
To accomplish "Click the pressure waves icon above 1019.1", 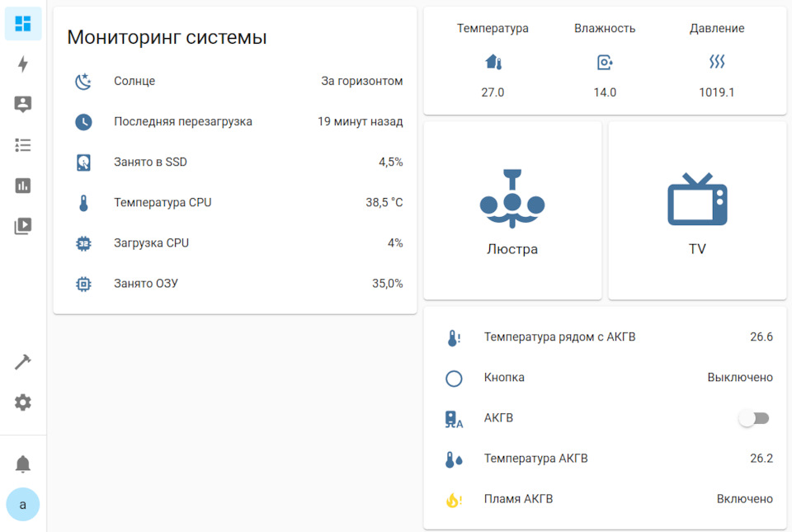I will click(x=717, y=61).
